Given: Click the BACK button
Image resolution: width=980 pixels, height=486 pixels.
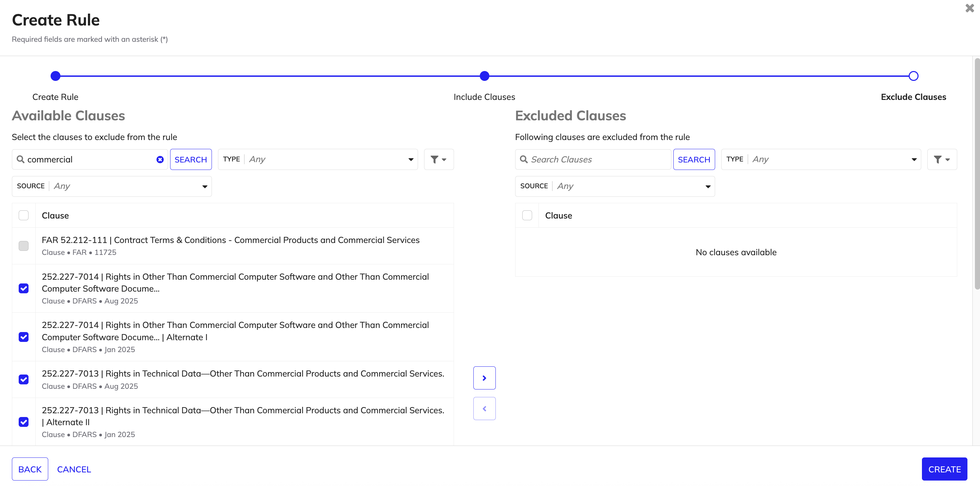Looking at the screenshot, I should (x=30, y=469).
